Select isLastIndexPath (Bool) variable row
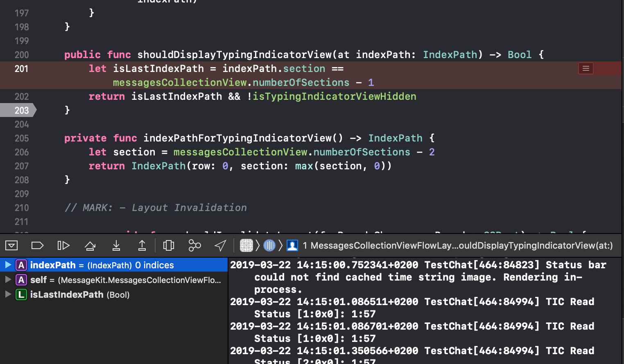The image size is (624, 364). click(114, 294)
